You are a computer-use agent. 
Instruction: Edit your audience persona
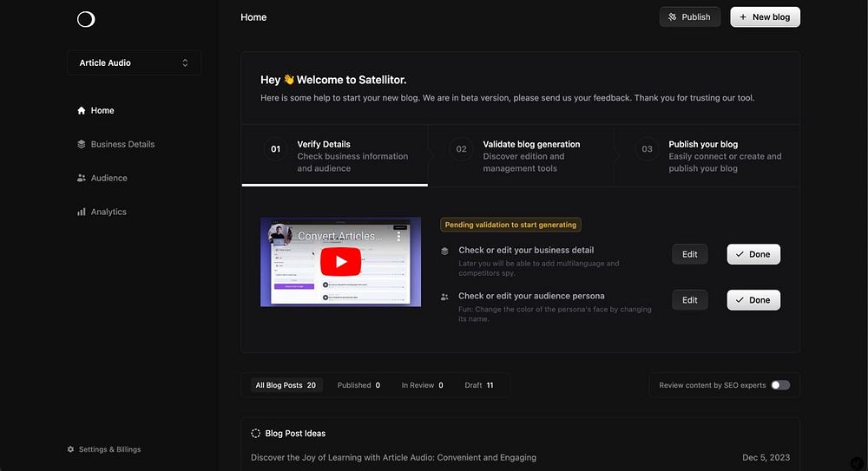click(x=690, y=300)
